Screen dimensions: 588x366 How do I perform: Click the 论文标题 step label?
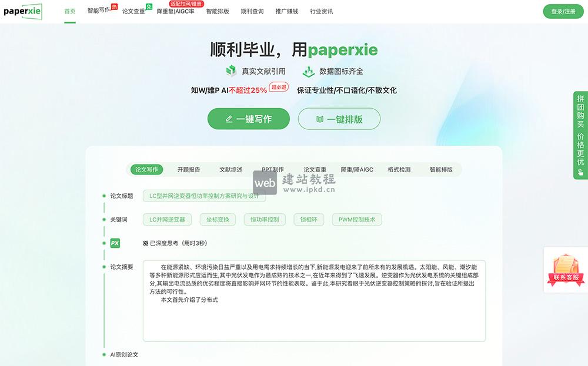click(x=122, y=196)
